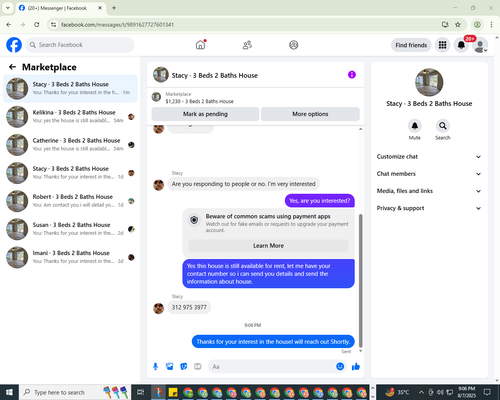Expand the Chat members section
The image size is (500, 400).
point(429,174)
